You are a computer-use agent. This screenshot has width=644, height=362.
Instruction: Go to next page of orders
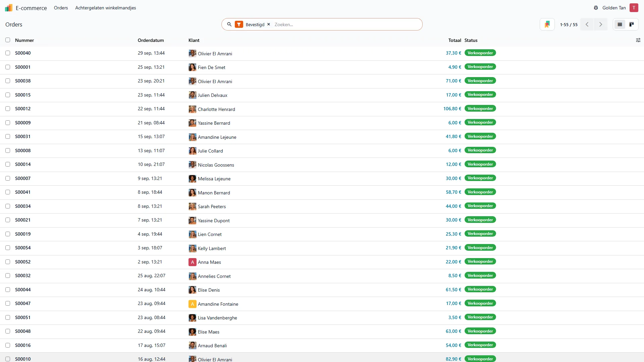(601, 24)
